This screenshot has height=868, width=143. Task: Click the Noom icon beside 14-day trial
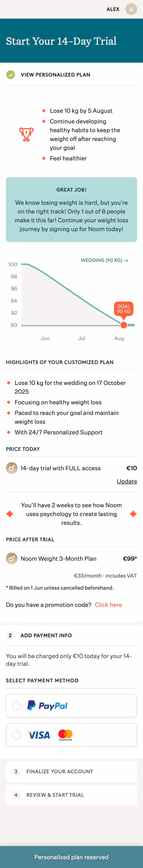pos(12,468)
